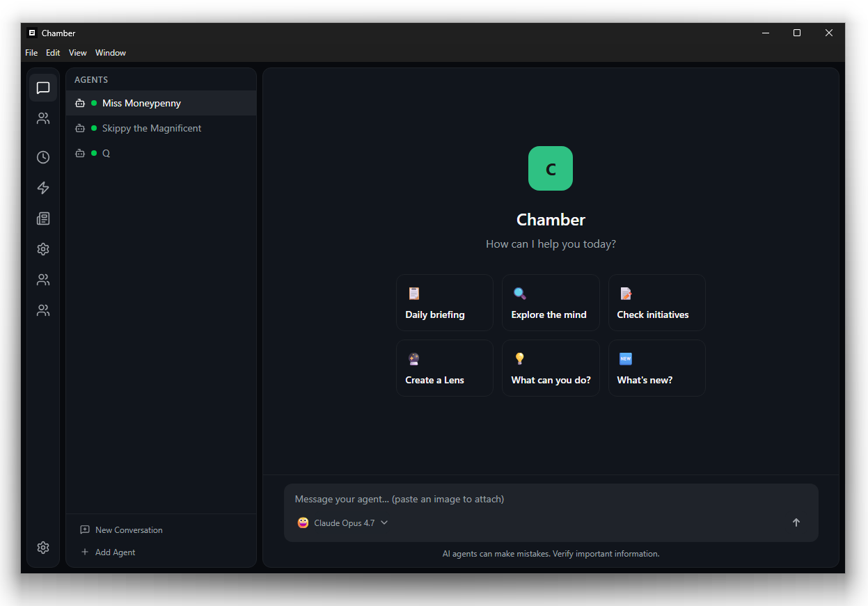Image resolution: width=868 pixels, height=606 pixels.
Task: Open settings gear at the sidebar bottom
Action: click(43, 548)
